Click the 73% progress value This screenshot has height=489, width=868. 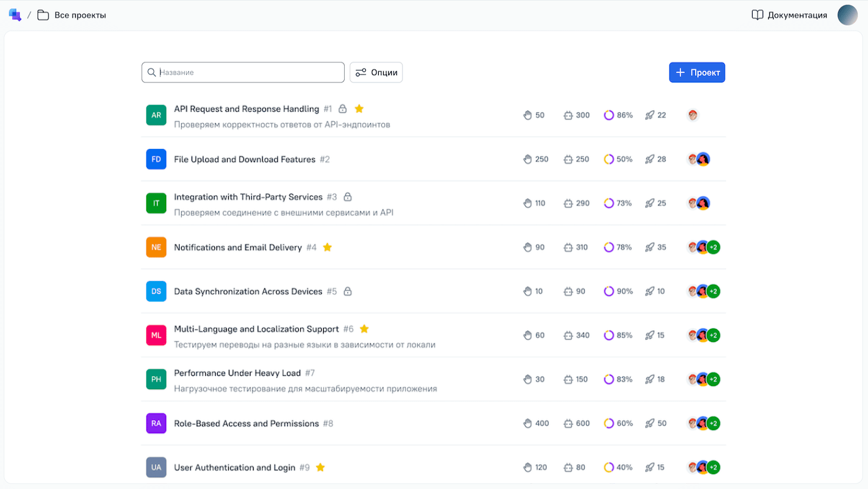[x=624, y=203]
